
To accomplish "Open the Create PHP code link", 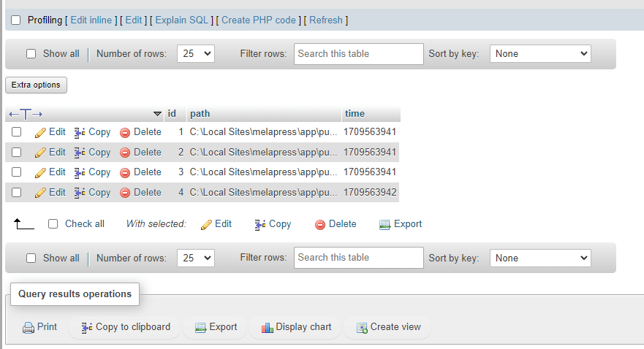I will pos(259,20).
